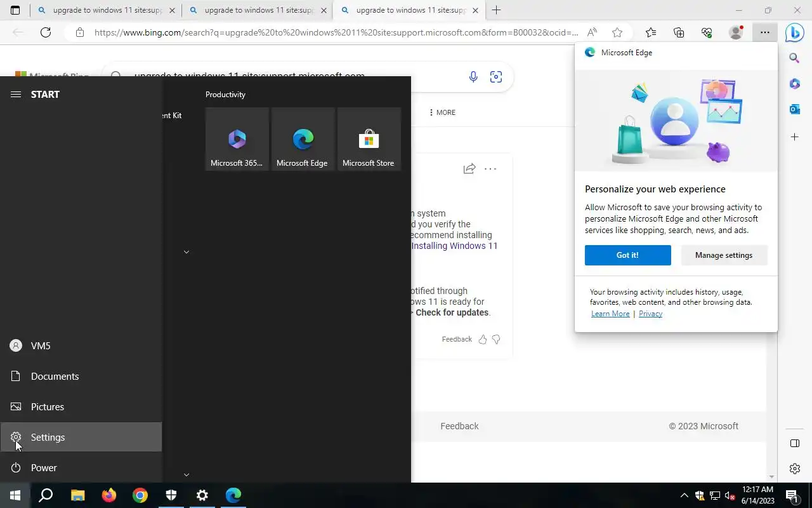Open Firefox from taskbar
This screenshot has height=508, width=812.
108,495
